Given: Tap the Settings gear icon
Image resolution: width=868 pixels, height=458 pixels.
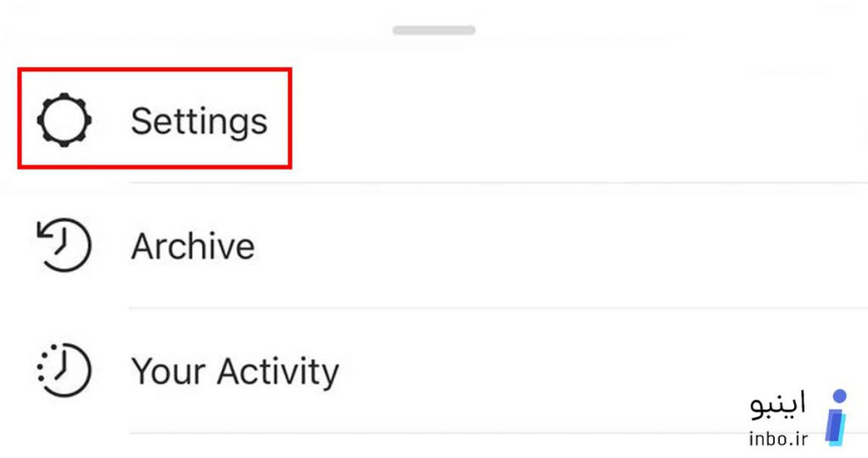Looking at the screenshot, I should point(64,120).
